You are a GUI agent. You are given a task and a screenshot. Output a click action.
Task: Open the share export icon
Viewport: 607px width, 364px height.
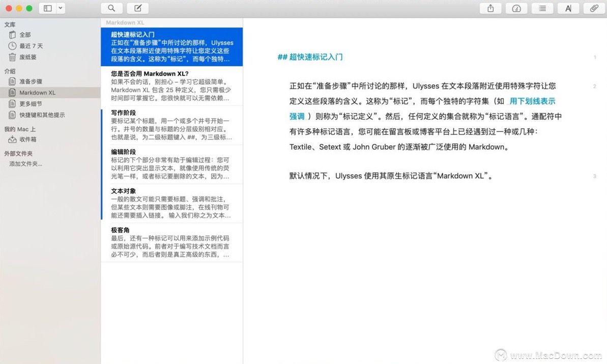490,8
